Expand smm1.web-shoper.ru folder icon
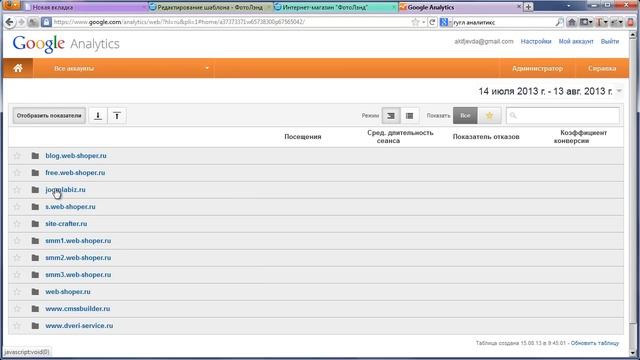Screen dimensions: 640x360 click(x=35, y=241)
